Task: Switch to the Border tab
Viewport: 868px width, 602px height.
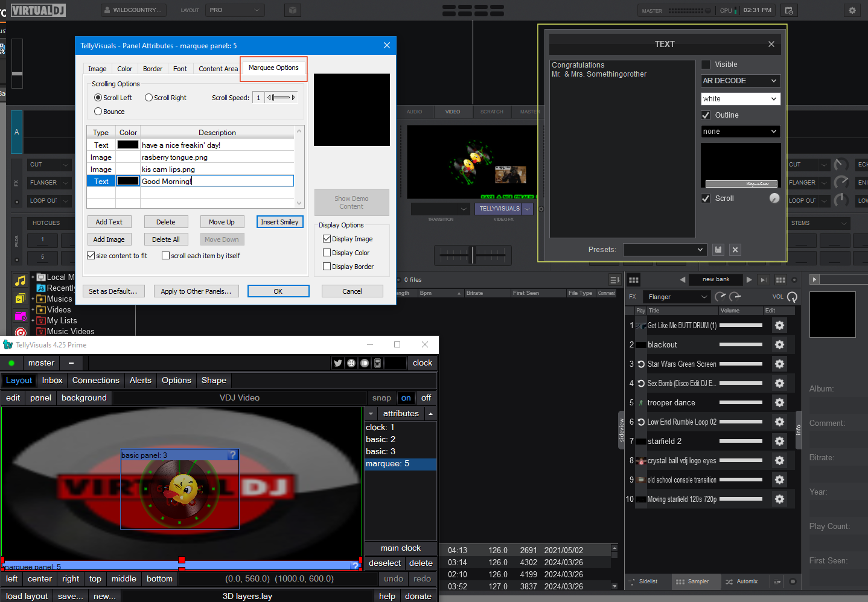Action: point(153,69)
